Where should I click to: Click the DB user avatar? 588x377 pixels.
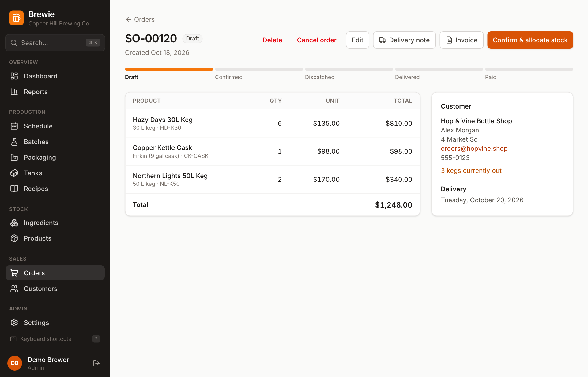pos(15,363)
